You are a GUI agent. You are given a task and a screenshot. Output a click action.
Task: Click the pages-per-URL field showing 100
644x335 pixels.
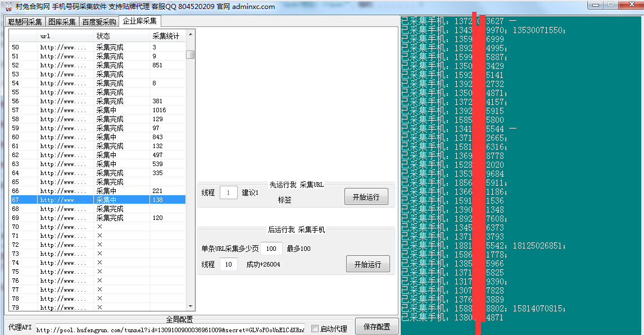click(271, 248)
